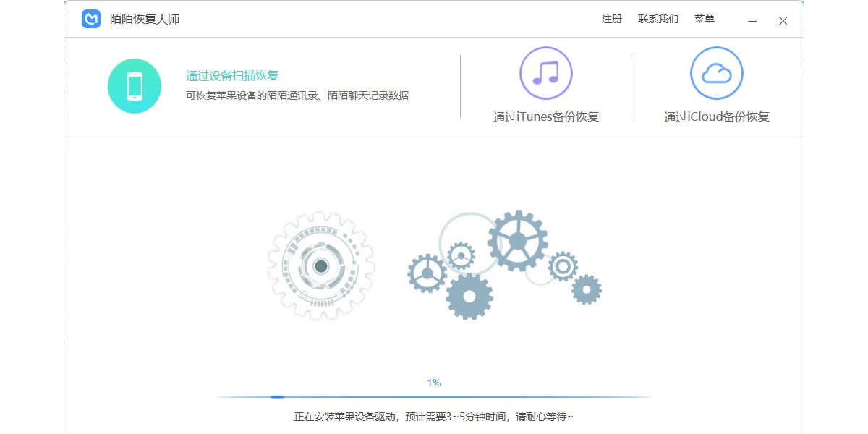Viewport: 868px width, 434px height.
Task: Open the 菜单 menu
Action: click(x=705, y=19)
